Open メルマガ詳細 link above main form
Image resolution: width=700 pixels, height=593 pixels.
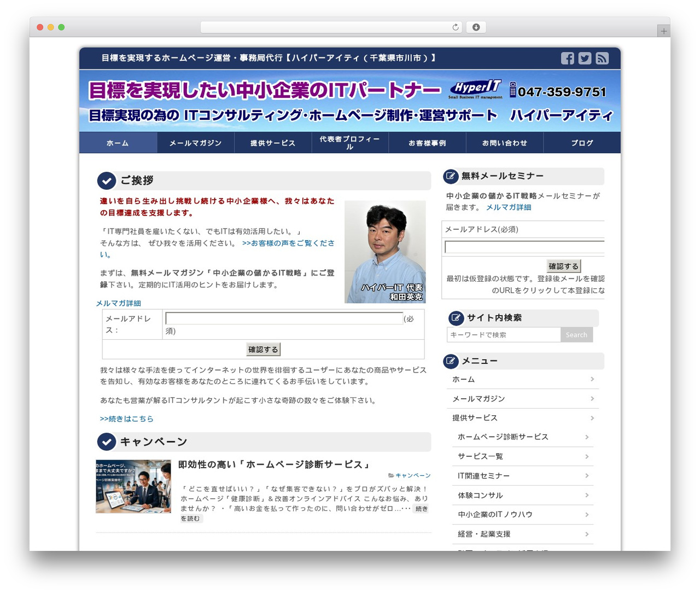point(119,303)
